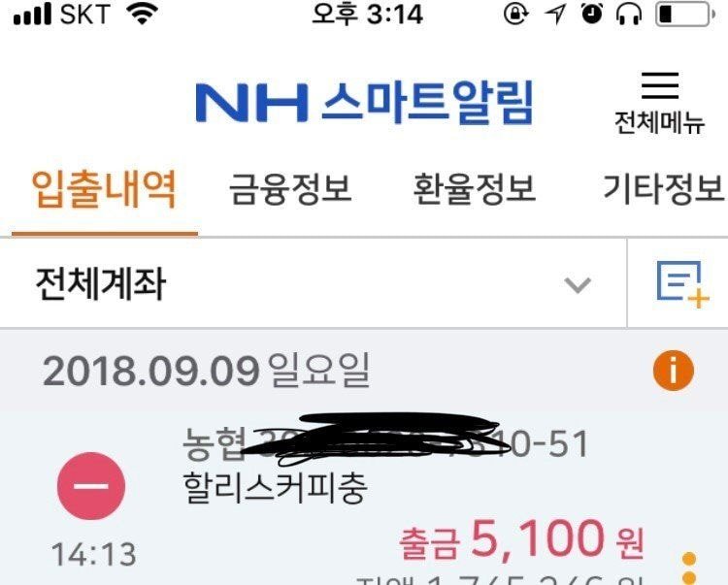Image resolution: width=728 pixels, height=585 pixels.
Task: Tap the add memo list icon
Action: click(682, 284)
